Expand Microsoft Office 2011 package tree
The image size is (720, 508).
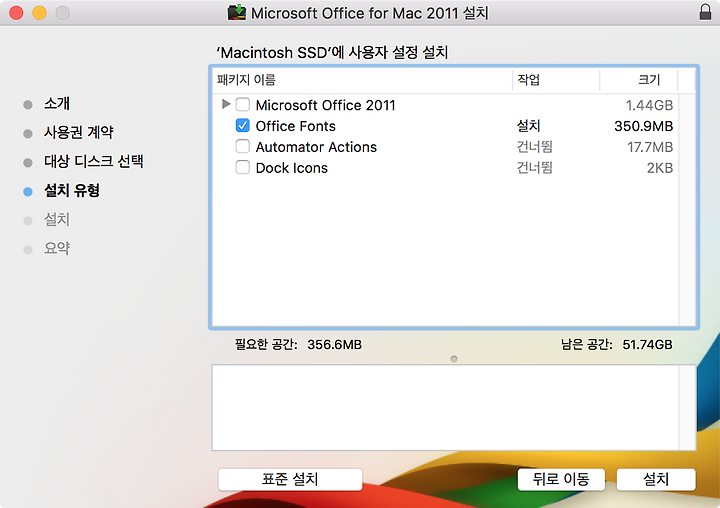(x=225, y=104)
